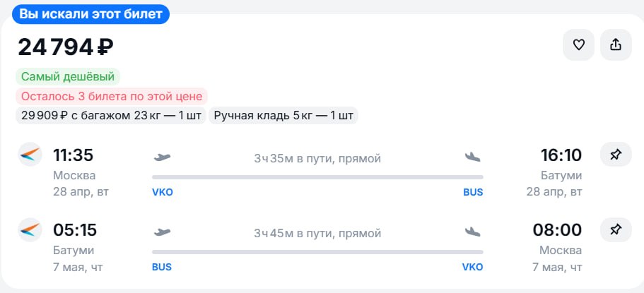Share this ticket using the share icon
The width and height of the screenshot is (644, 293).
pyautogui.click(x=615, y=45)
